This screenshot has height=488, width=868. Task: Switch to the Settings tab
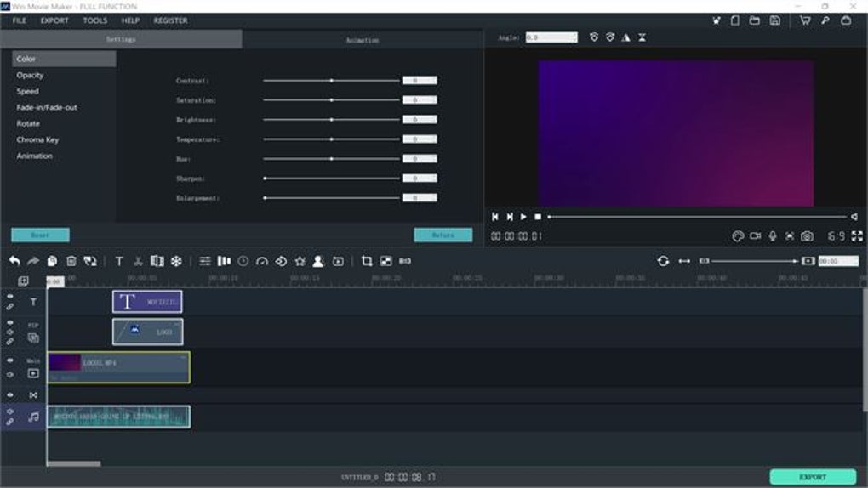pyautogui.click(x=121, y=39)
